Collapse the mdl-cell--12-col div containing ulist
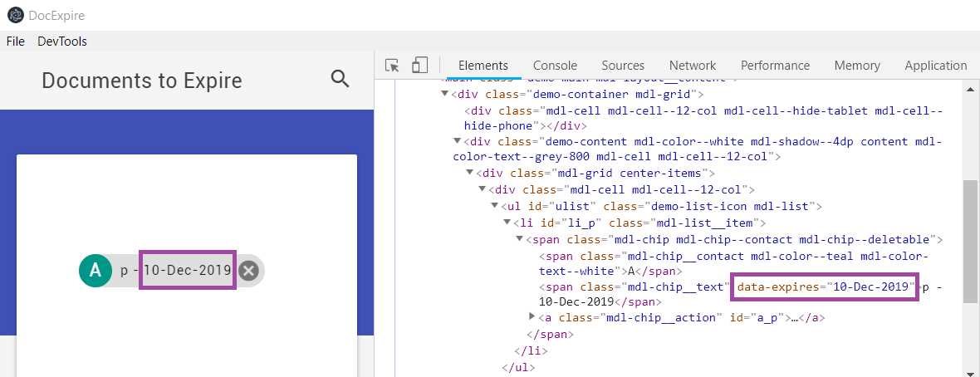This screenshot has width=980, height=377. (x=482, y=188)
